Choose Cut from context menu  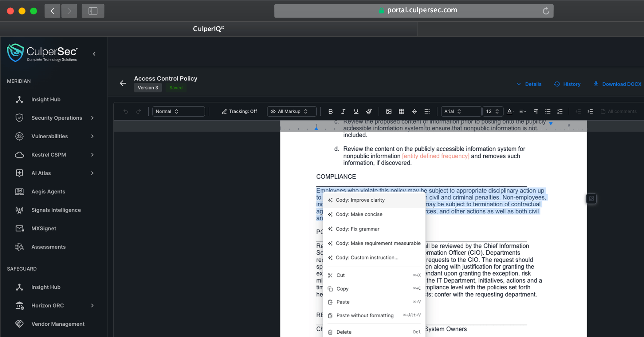click(x=374, y=275)
